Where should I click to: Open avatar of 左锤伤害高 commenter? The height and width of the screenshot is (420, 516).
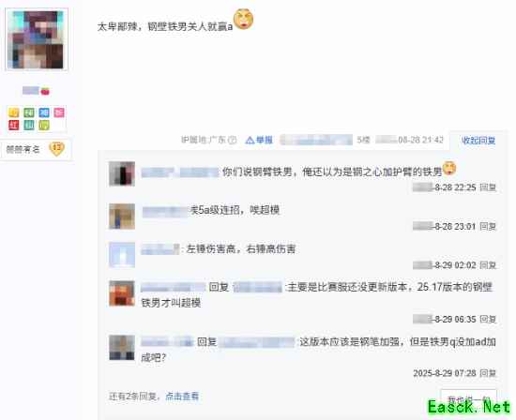(122, 255)
